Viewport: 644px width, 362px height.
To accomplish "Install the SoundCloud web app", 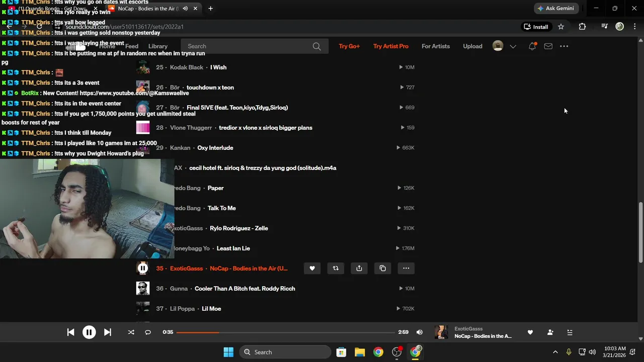I will coord(536,27).
